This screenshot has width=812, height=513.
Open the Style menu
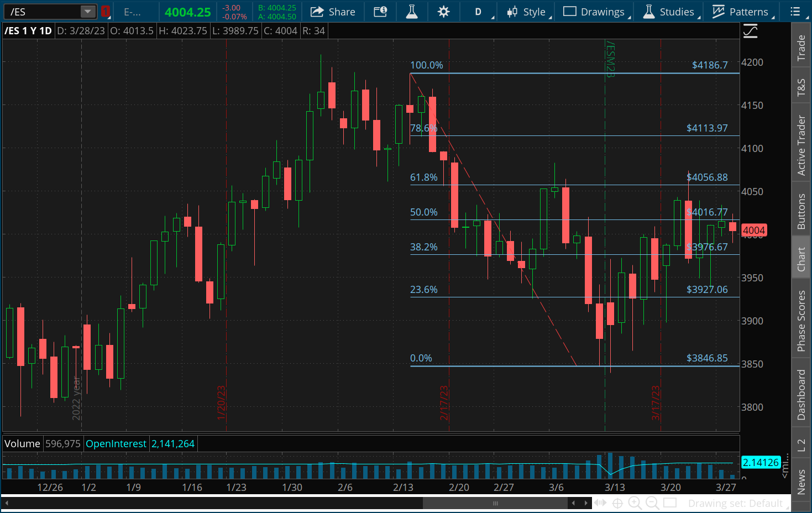(x=528, y=12)
